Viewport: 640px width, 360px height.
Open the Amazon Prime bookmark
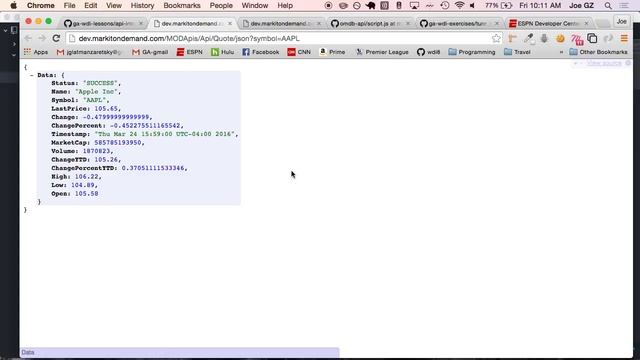pos(332,52)
